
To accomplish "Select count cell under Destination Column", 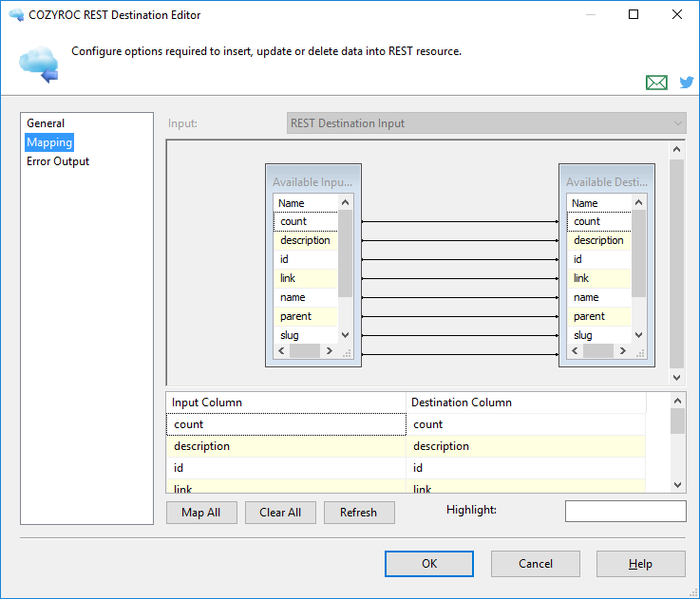I will [x=525, y=424].
